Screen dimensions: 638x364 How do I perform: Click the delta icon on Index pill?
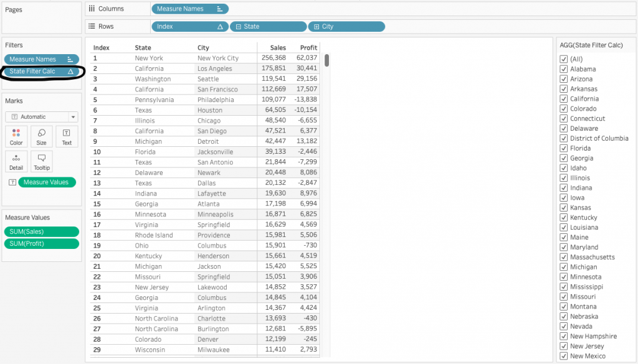tap(219, 27)
